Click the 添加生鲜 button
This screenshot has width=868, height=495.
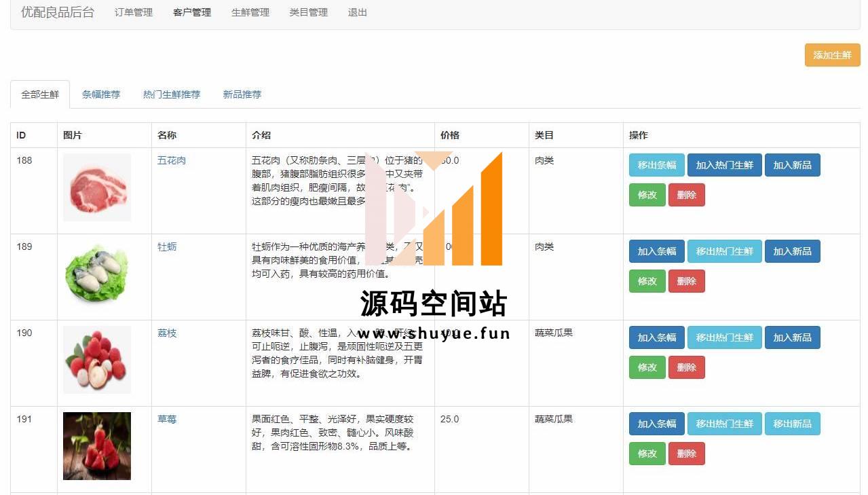coord(832,55)
